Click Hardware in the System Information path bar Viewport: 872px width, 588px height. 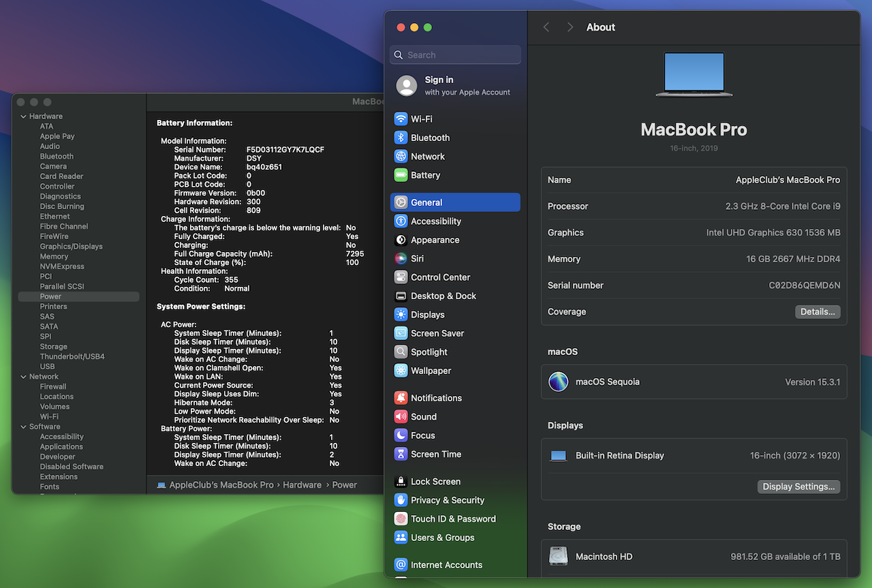click(x=302, y=485)
